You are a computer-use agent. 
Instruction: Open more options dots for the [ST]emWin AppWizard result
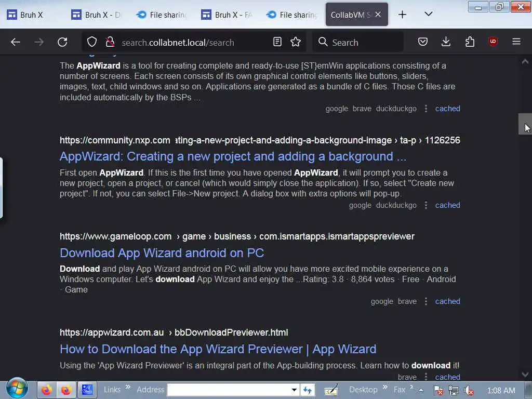(426, 109)
